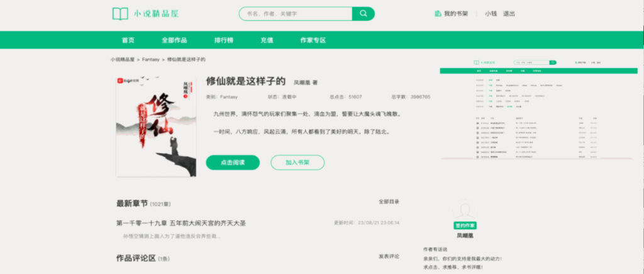Open 全部作品 navigation item
Screen dimensions: 644x274
tap(174, 40)
